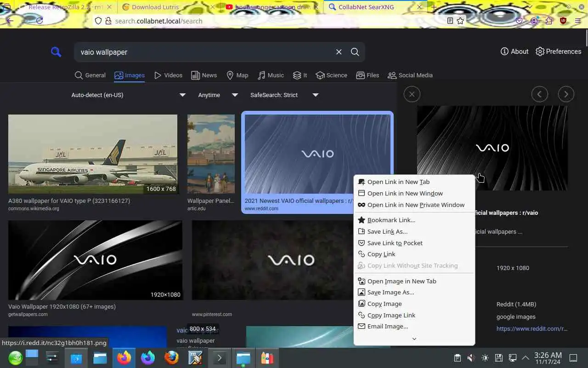Submit search using magnifier button in search box
588x368 pixels.
[355, 52]
